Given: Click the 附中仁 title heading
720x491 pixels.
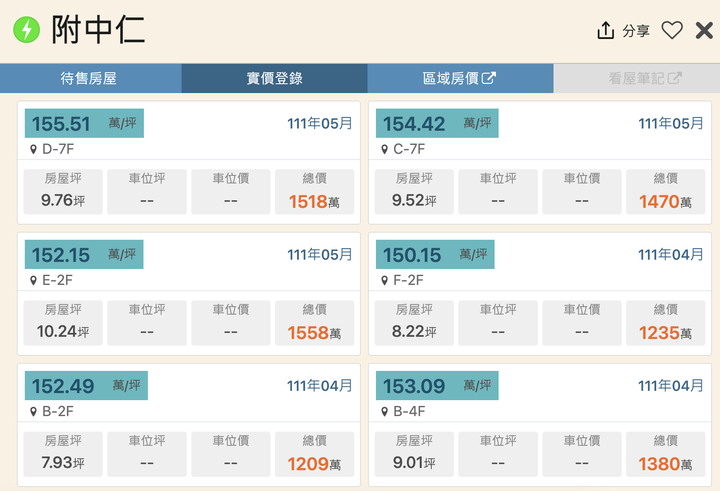Looking at the screenshot, I should pos(98,30).
